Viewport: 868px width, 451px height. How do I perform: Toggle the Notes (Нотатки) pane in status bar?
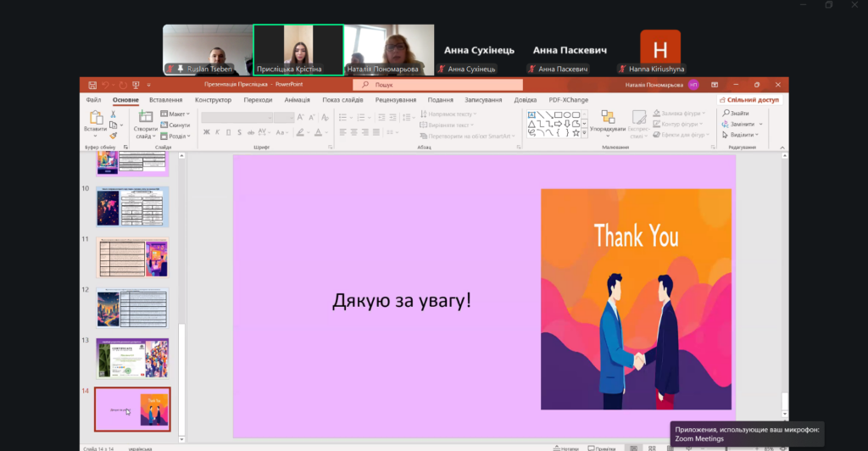coord(564,448)
